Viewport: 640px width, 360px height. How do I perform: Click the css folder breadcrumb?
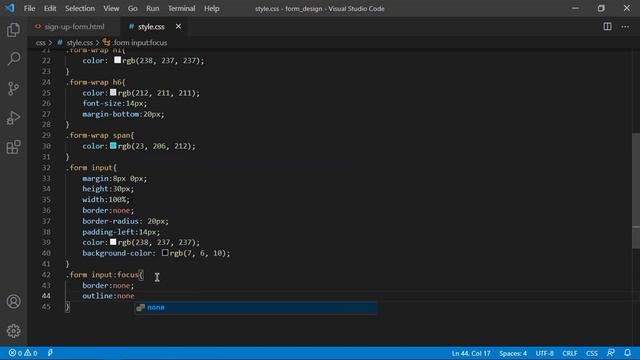[40, 42]
